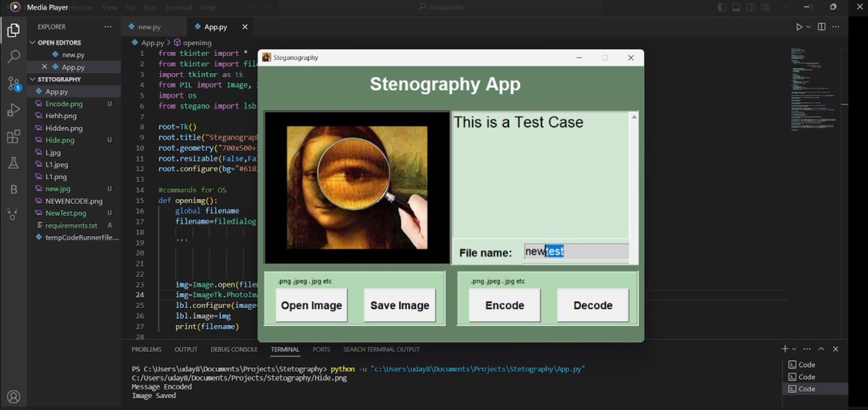Open Hehh.png in file explorer
Image resolution: width=868 pixels, height=410 pixels.
click(74, 116)
